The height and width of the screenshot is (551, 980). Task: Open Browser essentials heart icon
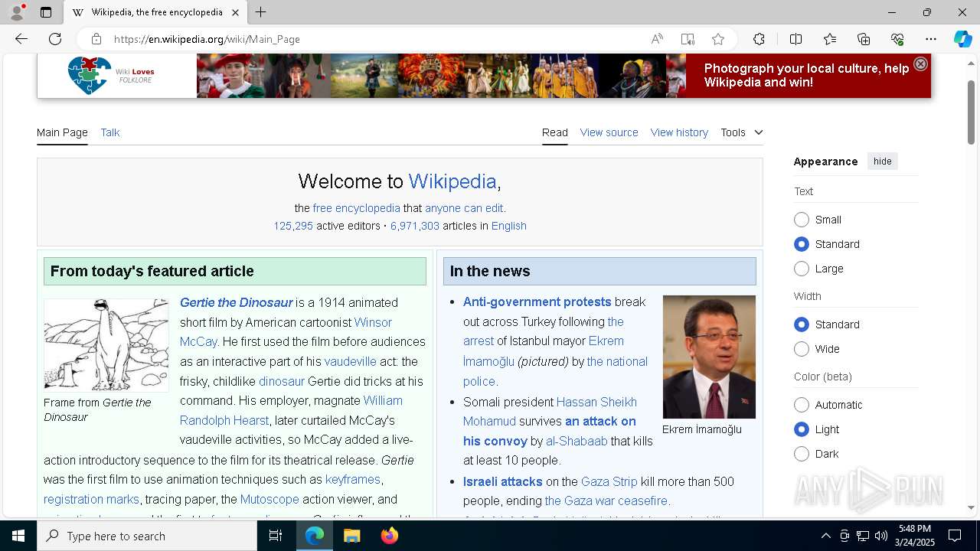pos(897,39)
